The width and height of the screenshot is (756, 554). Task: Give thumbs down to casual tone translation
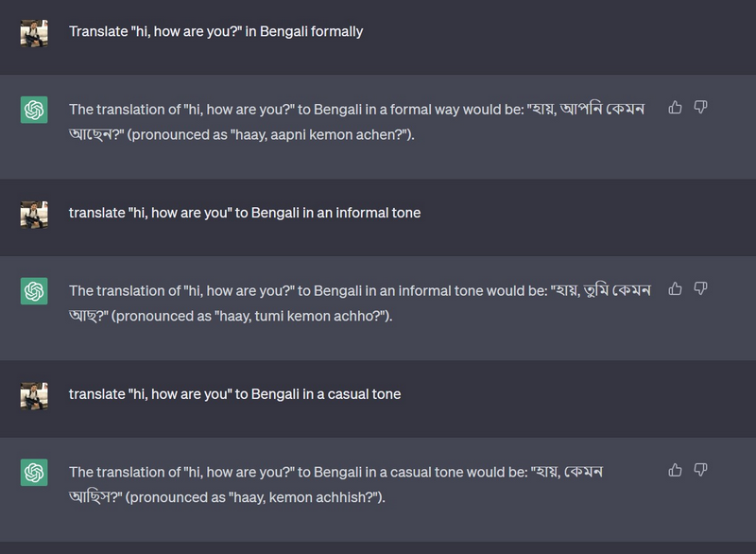[x=700, y=470]
